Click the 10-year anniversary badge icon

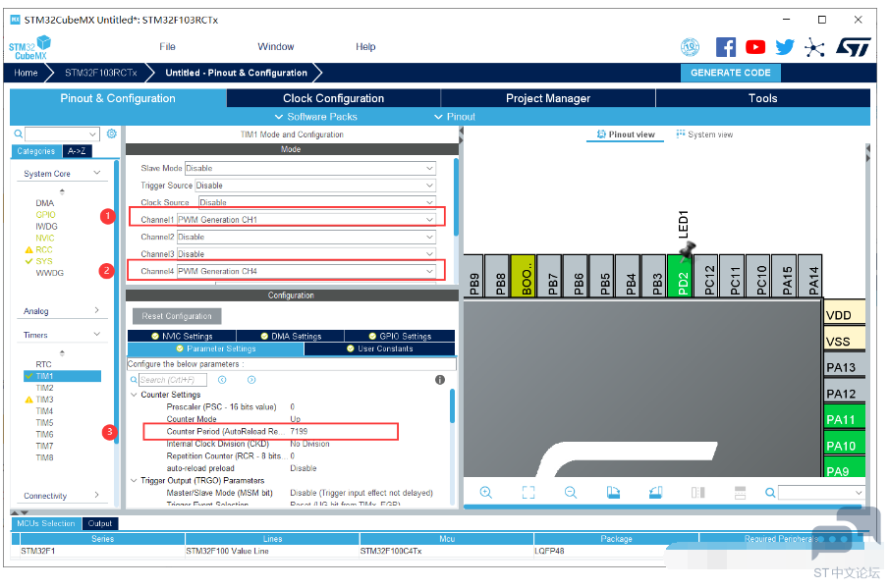[x=690, y=47]
